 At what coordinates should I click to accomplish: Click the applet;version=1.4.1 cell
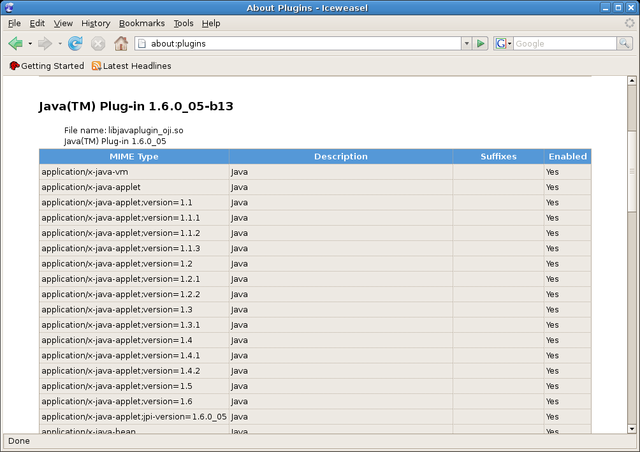[x=134, y=356]
